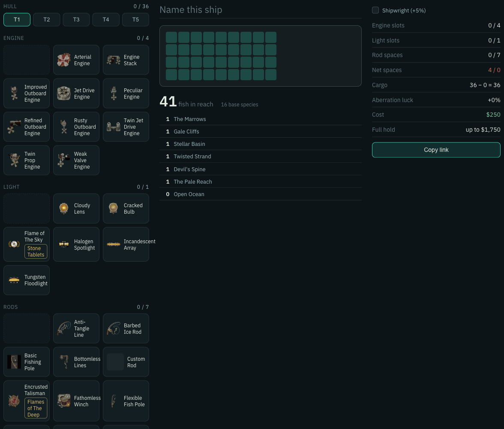Click the Marrows fish row
This screenshot has height=429, width=504.
coord(261,119)
